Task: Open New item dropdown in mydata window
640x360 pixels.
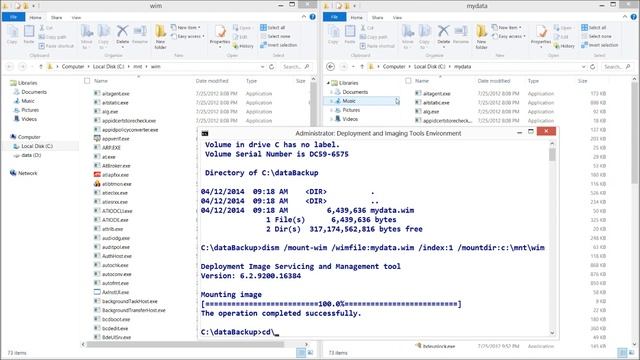Action: (507, 27)
